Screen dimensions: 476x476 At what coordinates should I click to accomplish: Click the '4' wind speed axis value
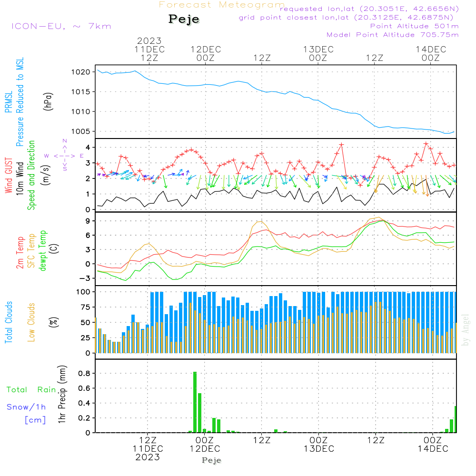pos(88,148)
